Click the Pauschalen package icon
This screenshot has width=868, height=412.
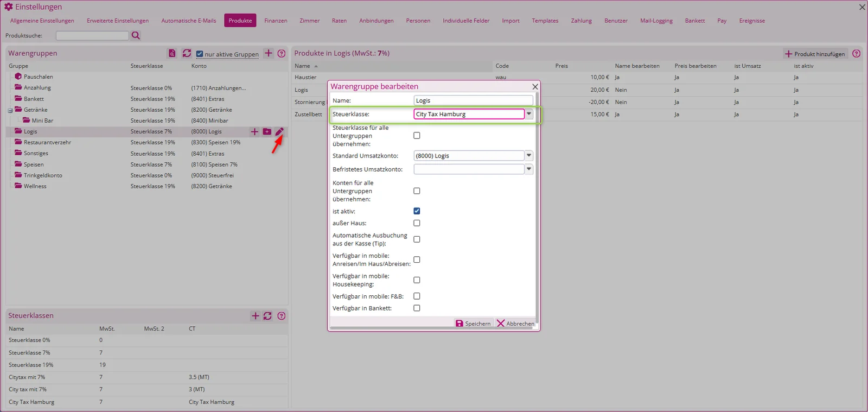pos(18,77)
